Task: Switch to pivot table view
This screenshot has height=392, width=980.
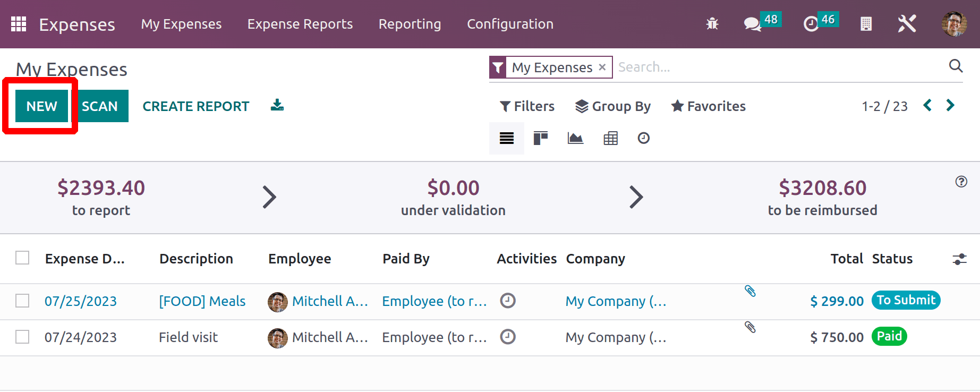Action: (x=611, y=139)
